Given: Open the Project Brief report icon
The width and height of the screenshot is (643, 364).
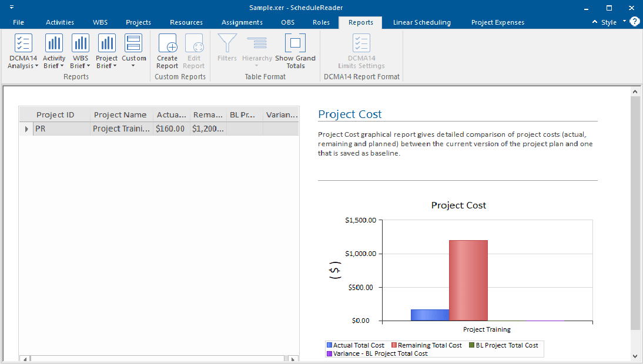Looking at the screenshot, I should click(106, 44).
